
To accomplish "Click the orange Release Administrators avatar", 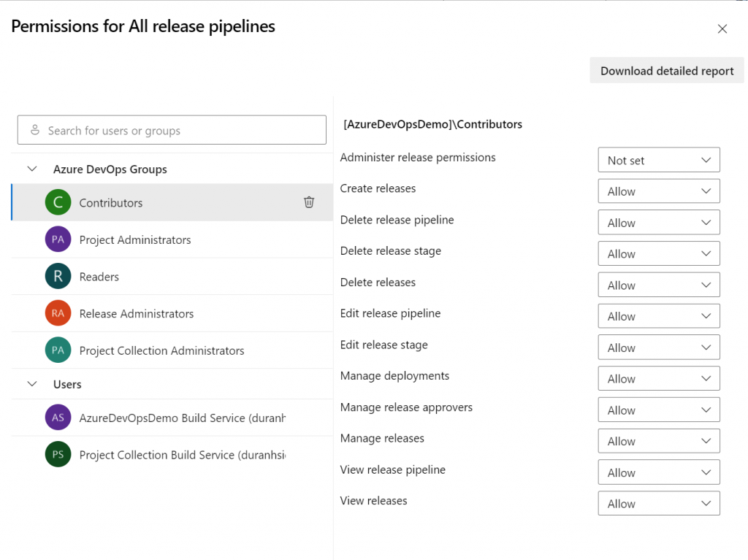I will click(58, 313).
